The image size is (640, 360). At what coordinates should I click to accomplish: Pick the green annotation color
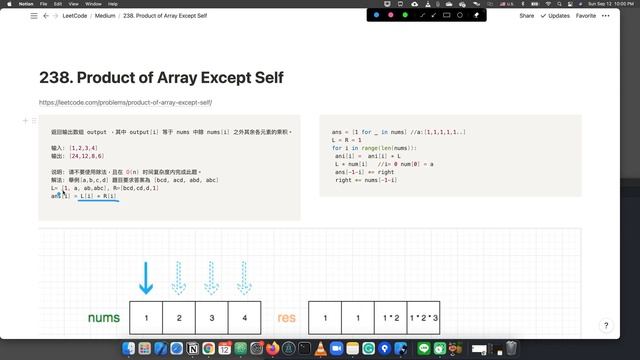405,15
